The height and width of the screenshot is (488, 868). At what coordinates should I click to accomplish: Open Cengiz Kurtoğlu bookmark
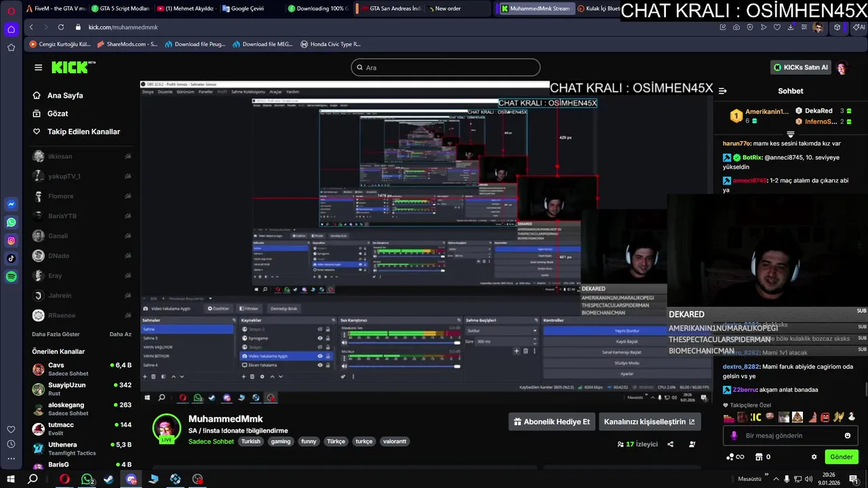pos(60,44)
